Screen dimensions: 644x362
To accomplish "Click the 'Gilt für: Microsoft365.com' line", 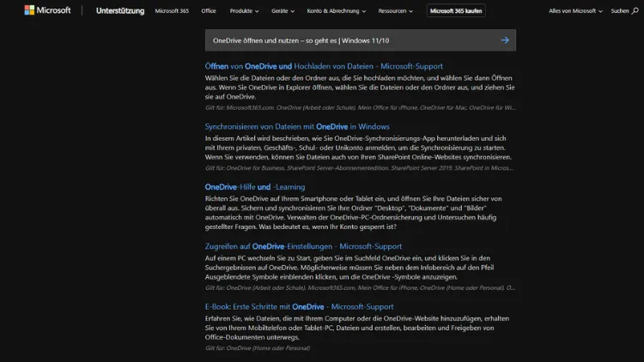I will coord(360,107).
